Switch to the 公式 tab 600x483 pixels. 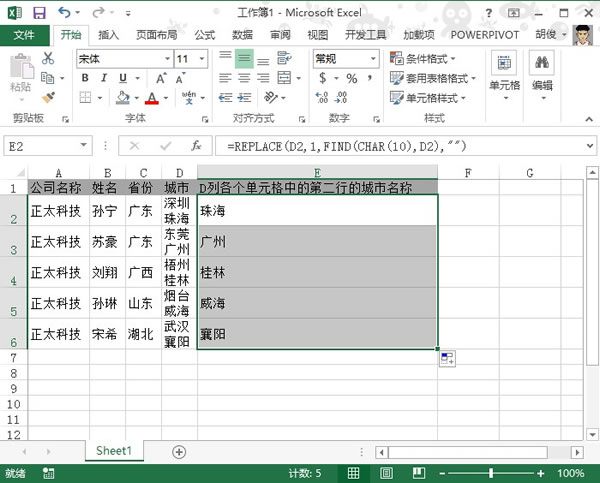coord(205,35)
